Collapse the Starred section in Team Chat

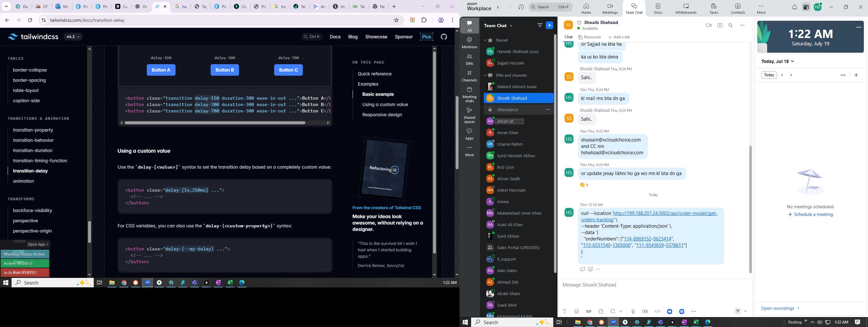point(485,40)
